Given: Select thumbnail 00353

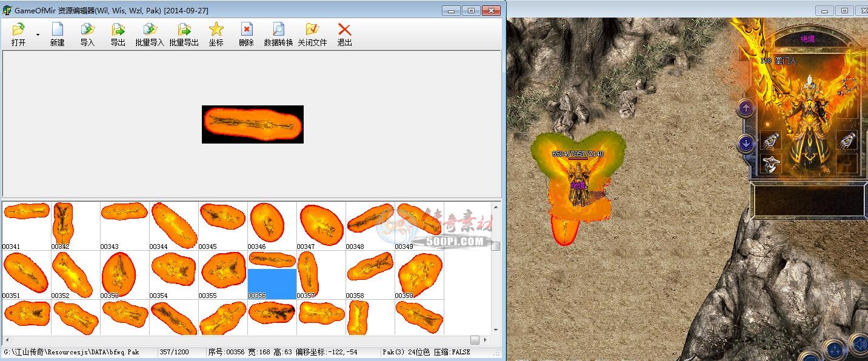Looking at the screenshot, I should pyautogui.click(x=124, y=275).
